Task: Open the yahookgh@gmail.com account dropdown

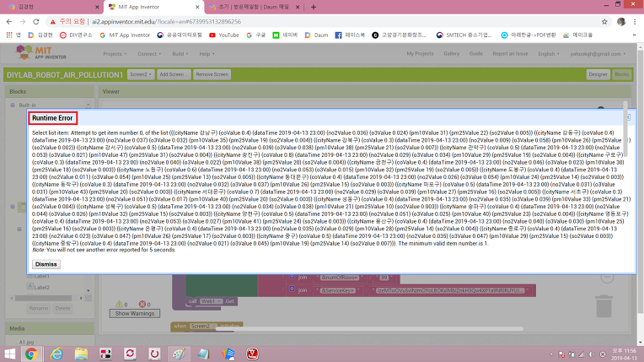Action: [598, 54]
